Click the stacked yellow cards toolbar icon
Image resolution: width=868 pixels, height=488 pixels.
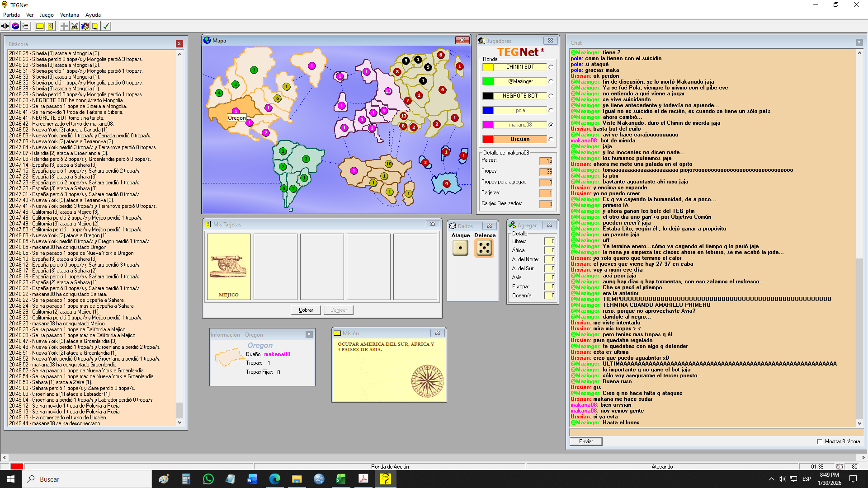(95, 26)
